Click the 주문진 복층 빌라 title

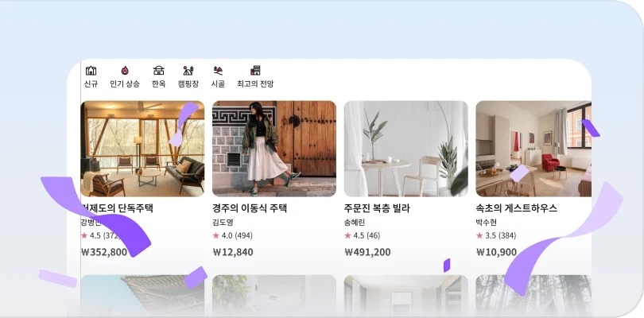coord(377,208)
